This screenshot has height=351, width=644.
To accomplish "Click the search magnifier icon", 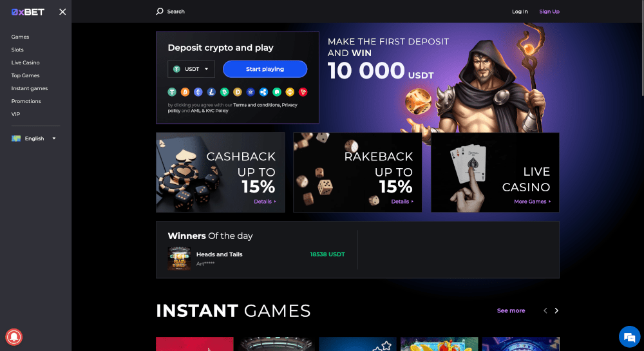I will 159,12.
